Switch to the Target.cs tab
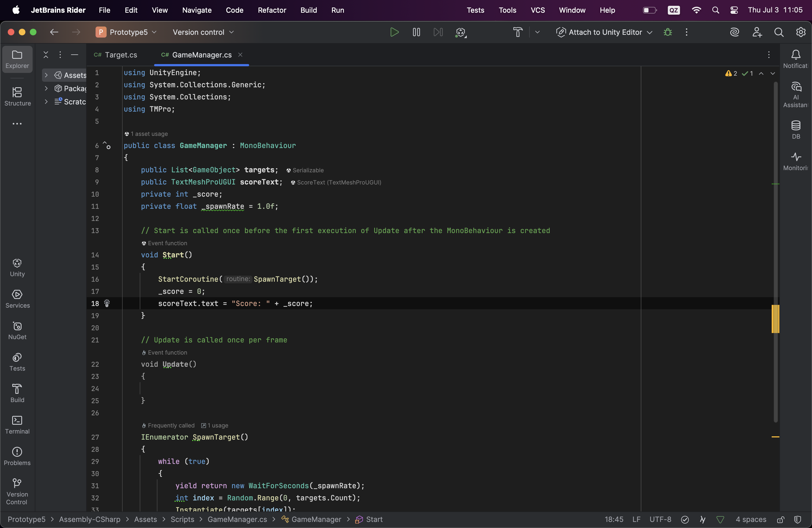The image size is (812, 528). point(116,55)
